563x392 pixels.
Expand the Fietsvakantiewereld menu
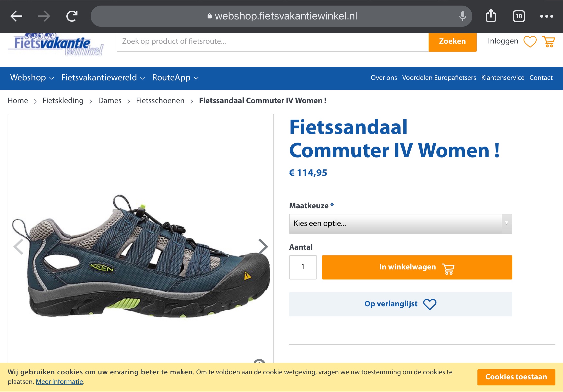click(x=103, y=78)
